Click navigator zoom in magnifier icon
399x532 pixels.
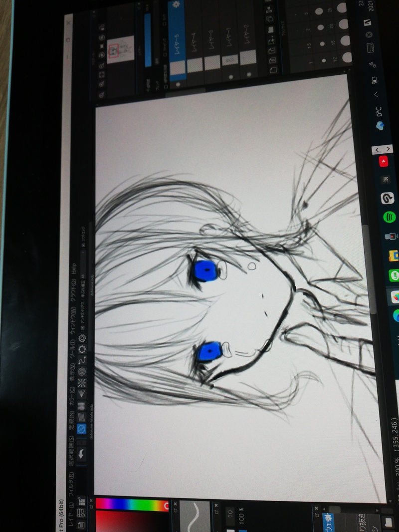pyautogui.click(x=101, y=83)
